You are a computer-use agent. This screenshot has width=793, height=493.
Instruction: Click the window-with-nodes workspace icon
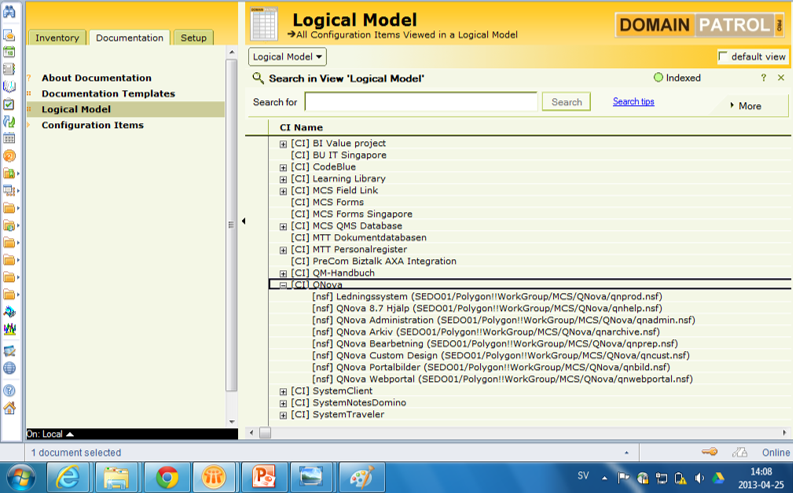(x=9, y=191)
